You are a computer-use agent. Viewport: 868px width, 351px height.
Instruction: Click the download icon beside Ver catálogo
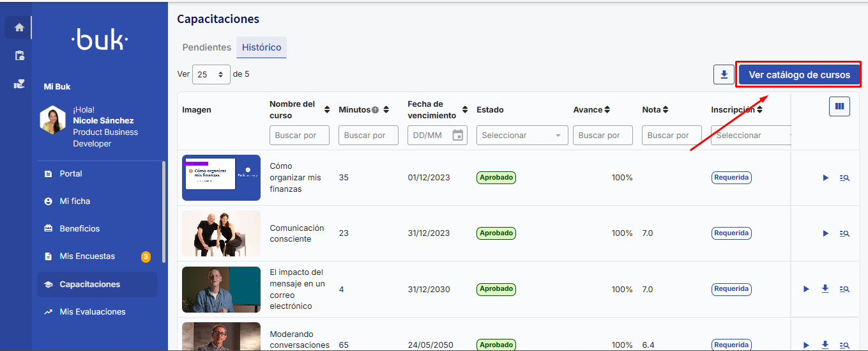click(724, 75)
